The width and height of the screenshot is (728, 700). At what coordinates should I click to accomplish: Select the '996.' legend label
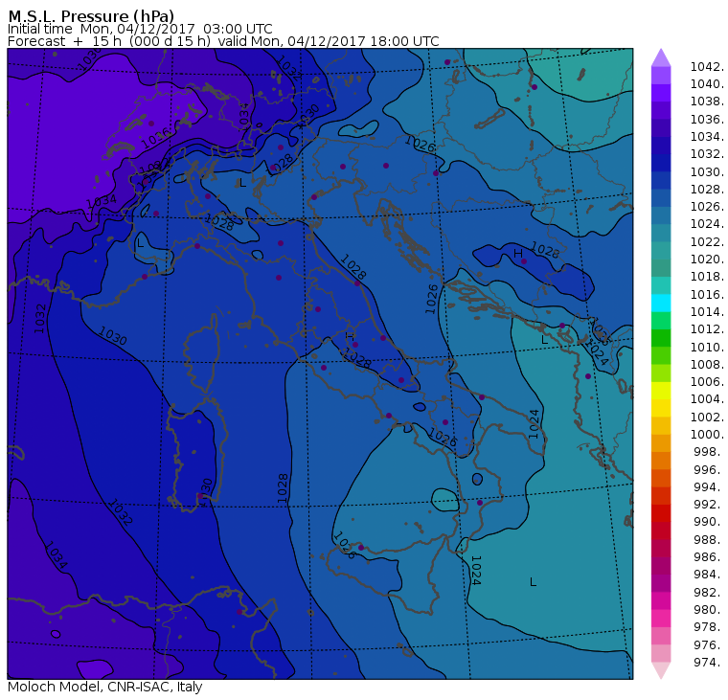(709, 469)
